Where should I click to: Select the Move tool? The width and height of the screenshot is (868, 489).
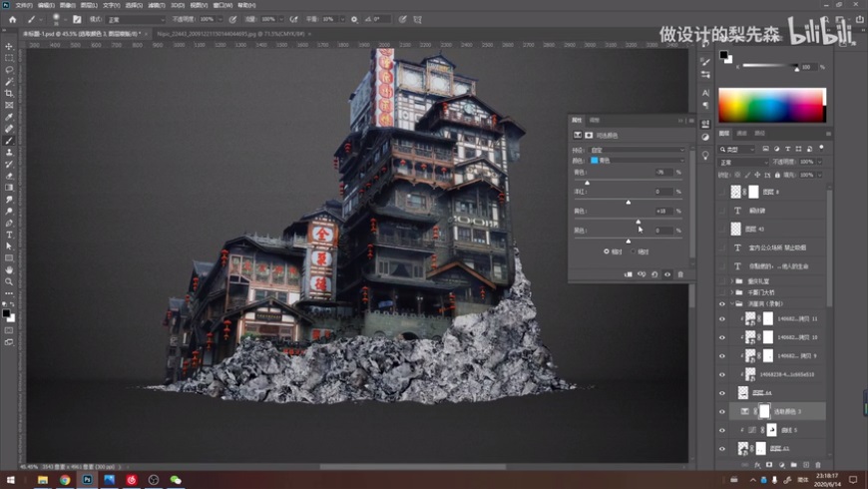point(9,47)
